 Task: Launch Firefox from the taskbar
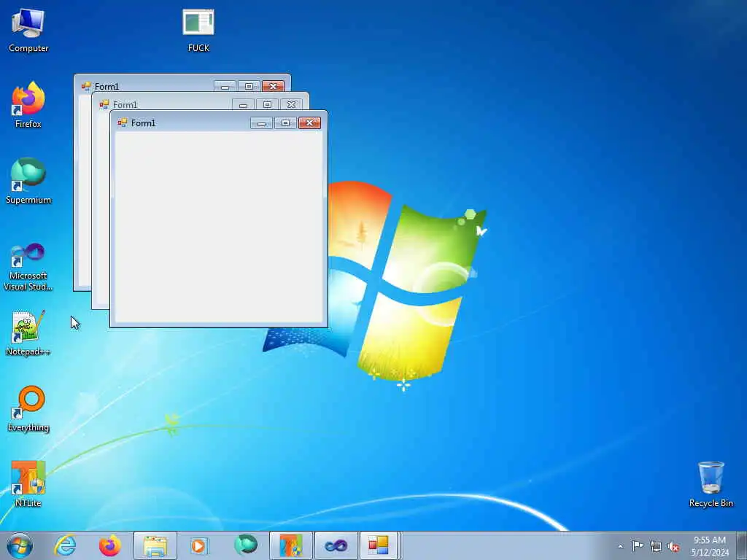pos(110,545)
